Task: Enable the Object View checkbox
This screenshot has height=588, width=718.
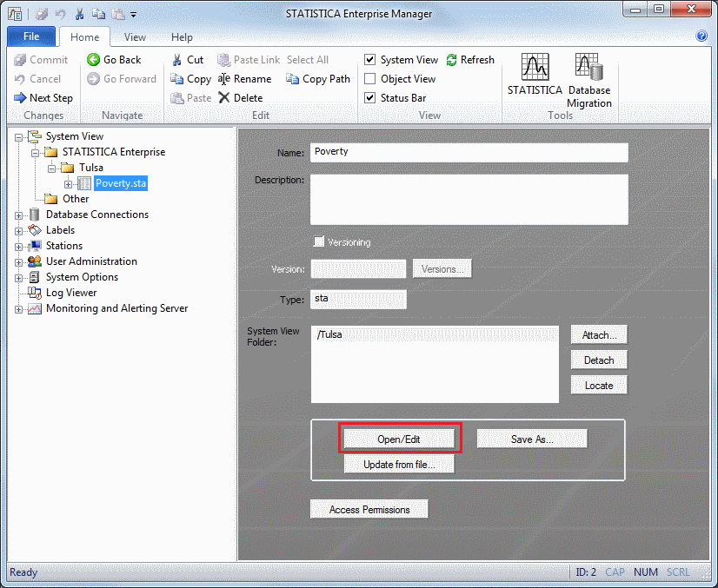Action: click(x=370, y=79)
